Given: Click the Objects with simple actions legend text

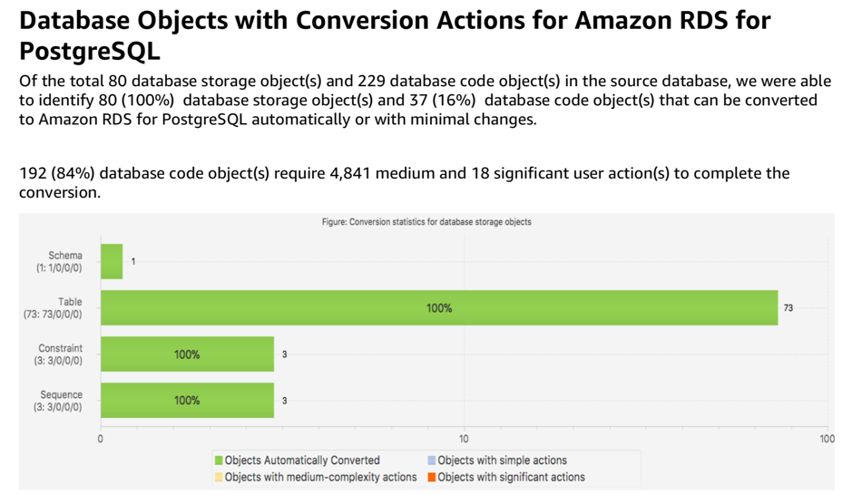Looking at the screenshot, I should [x=503, y=460].
